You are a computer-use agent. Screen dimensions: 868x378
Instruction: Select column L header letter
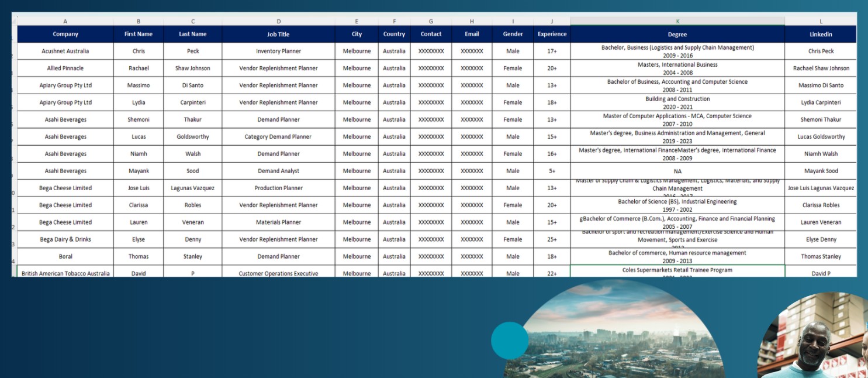(821, 21)
